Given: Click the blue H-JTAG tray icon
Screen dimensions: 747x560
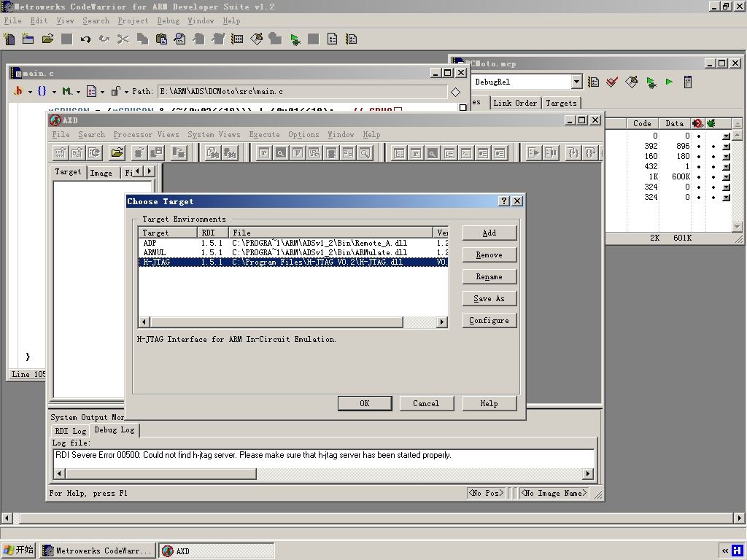Looking at the screenshot, I should 737,551.
